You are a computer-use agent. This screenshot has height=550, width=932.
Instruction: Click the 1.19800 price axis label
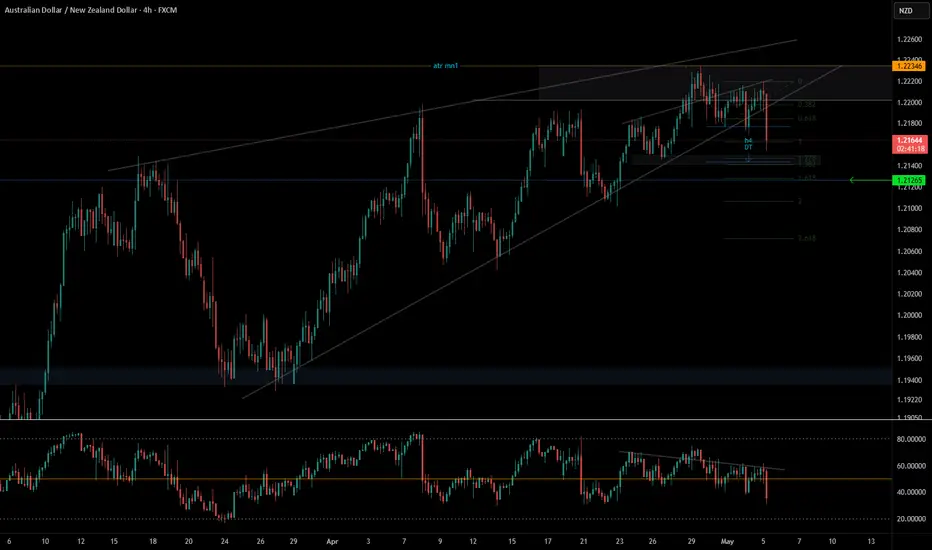(909, 337)
